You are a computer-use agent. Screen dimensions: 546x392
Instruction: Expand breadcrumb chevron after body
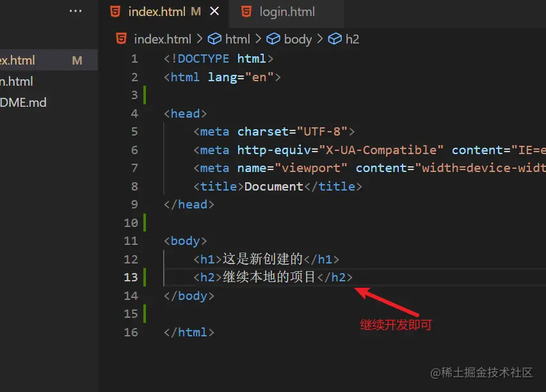pyautogui.click(x=319, y=39)
